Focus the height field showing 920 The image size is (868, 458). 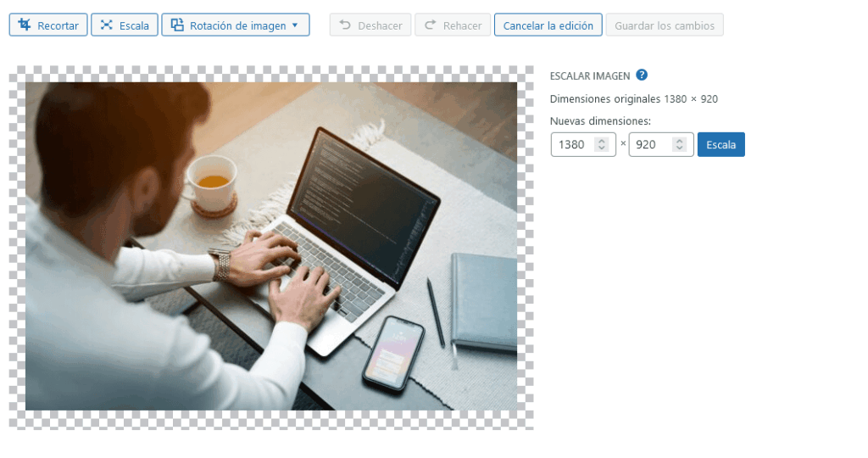coord(661,144)
